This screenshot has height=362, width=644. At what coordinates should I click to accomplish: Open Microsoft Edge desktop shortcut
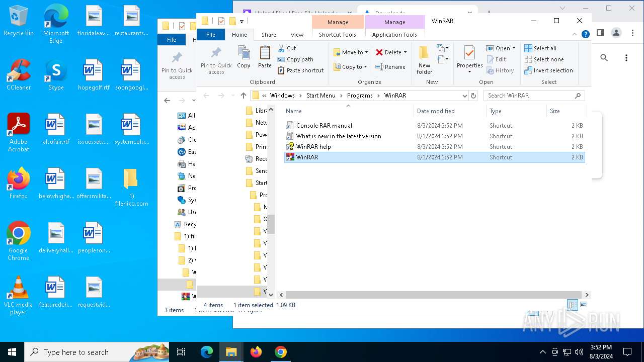pyautogui.click(x=56, y=24)
